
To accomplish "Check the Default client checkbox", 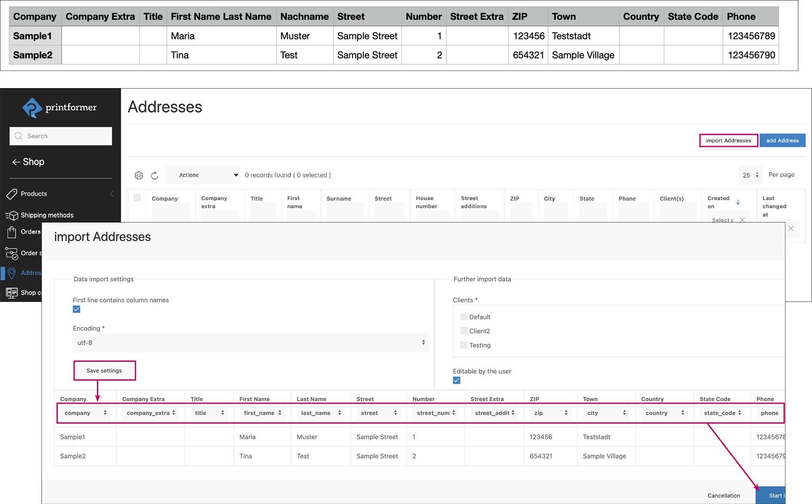I will (x=464, y=317).
